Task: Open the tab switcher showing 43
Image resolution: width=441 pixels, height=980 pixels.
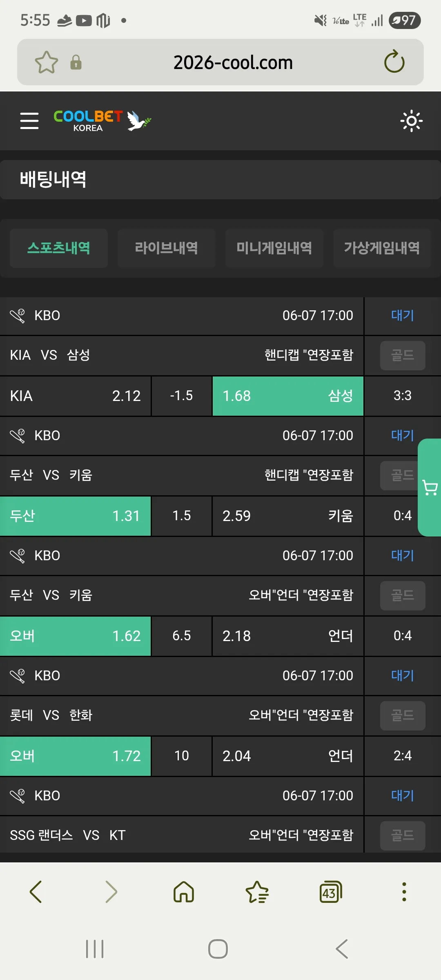Action: [x=330, y=891]
